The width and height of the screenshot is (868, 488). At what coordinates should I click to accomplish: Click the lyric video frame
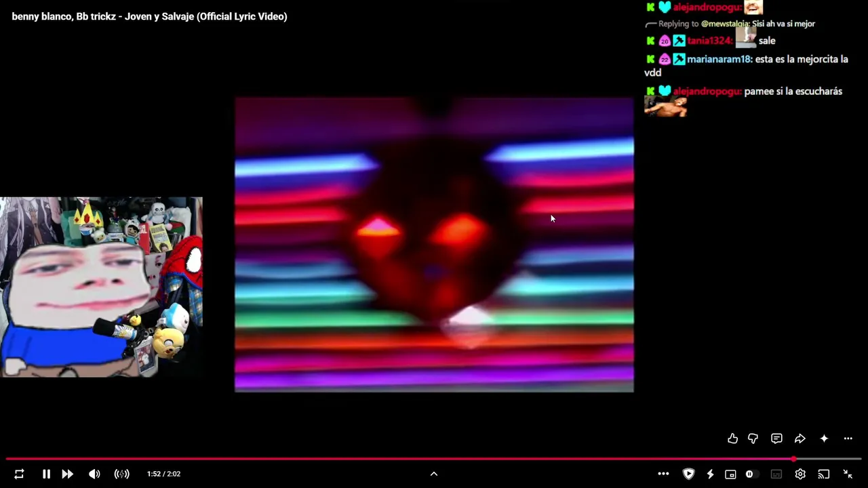coord(434,245)
